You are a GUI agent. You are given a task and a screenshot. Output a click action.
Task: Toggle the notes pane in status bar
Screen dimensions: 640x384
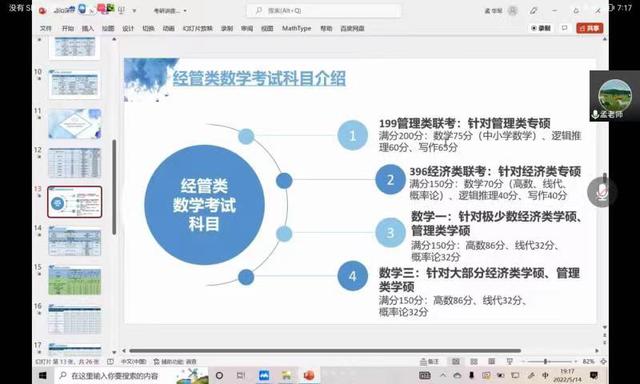(429, 362)
